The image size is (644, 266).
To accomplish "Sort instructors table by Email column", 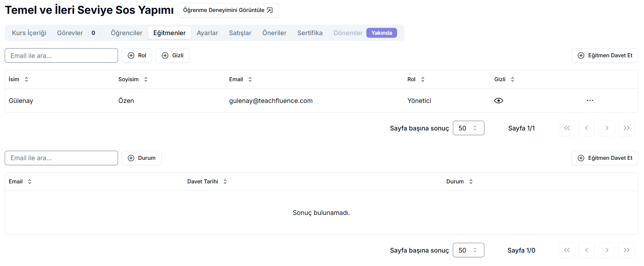I will coord(240,79).
